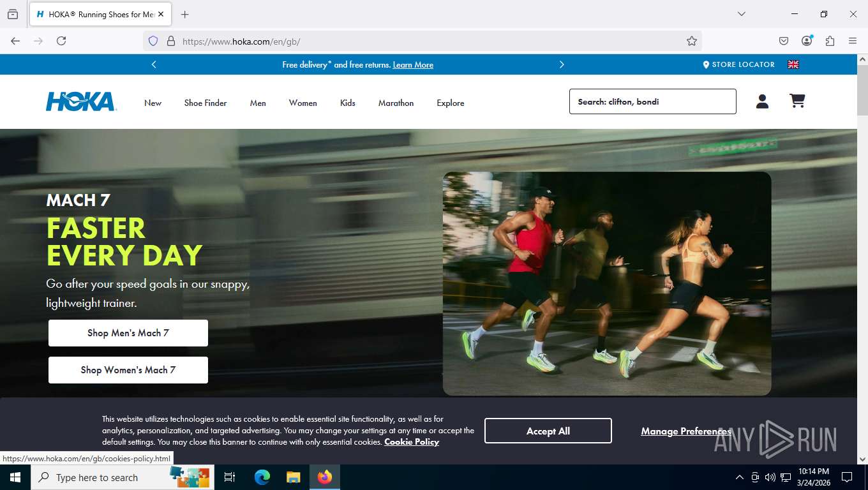The height and width of the screenshot is (490, 868).
Task: Open the New menu item
Action: [x=153, y=103]
